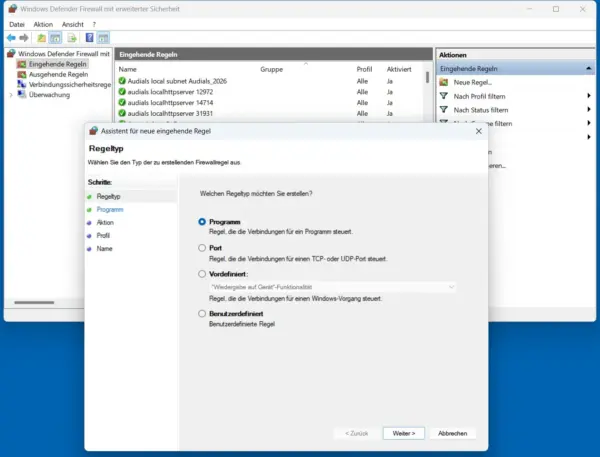
Task: Click the rule list vertical scrollbar
Action: tap(427, 77)
